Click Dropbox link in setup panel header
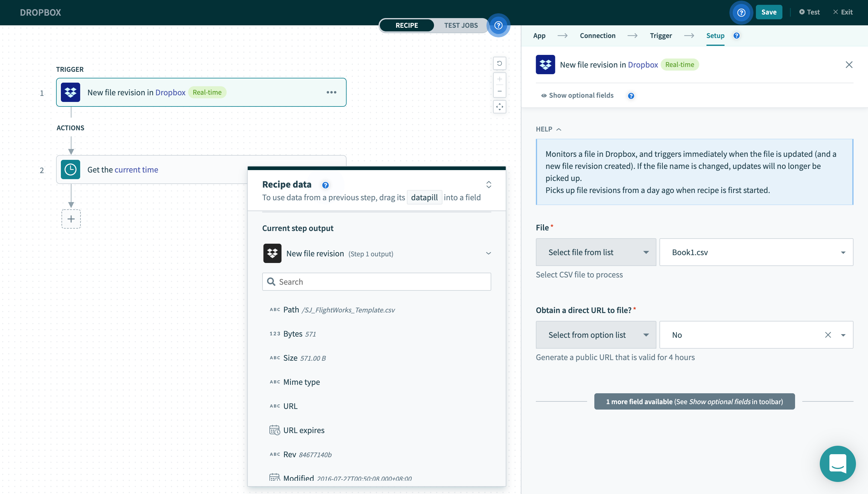 coord(643,65)
